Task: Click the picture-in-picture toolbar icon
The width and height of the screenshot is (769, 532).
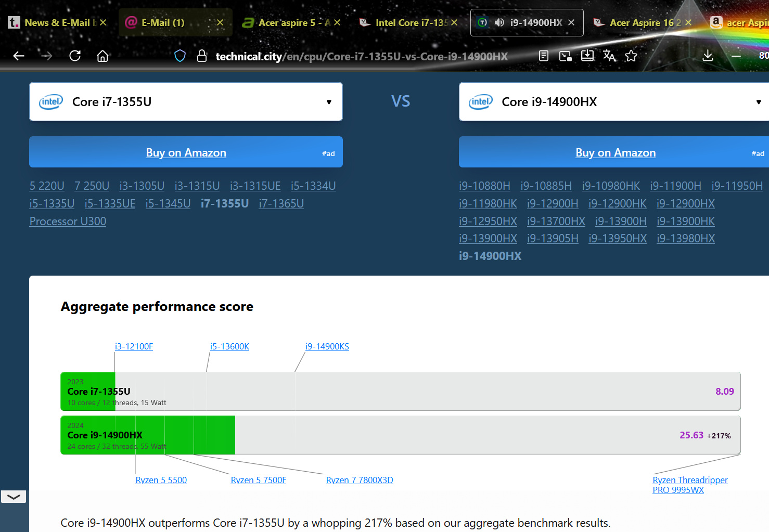Action: click(x=566, y=56)
